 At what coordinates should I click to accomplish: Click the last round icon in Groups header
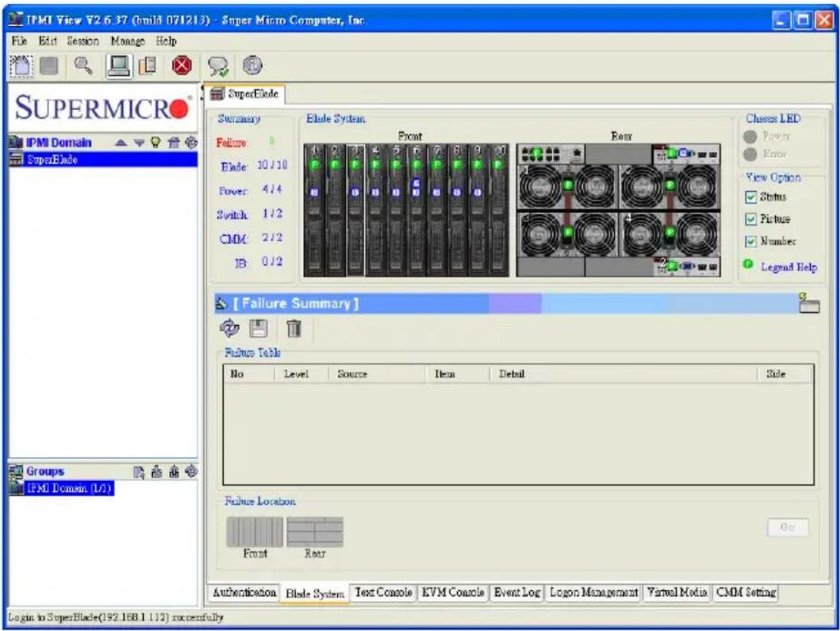point(192,471)
